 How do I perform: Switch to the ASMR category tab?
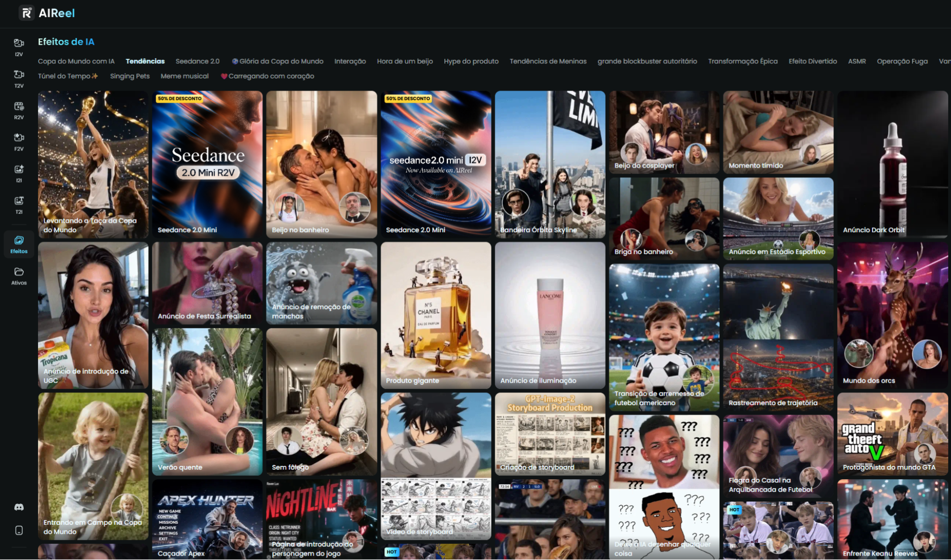pyautogui.click(x=856, y=61)
